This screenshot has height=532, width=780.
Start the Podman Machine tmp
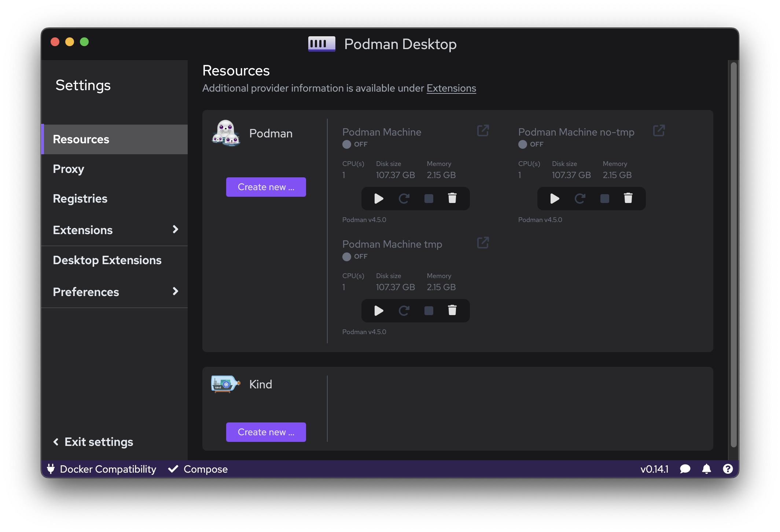click(379, 311)
